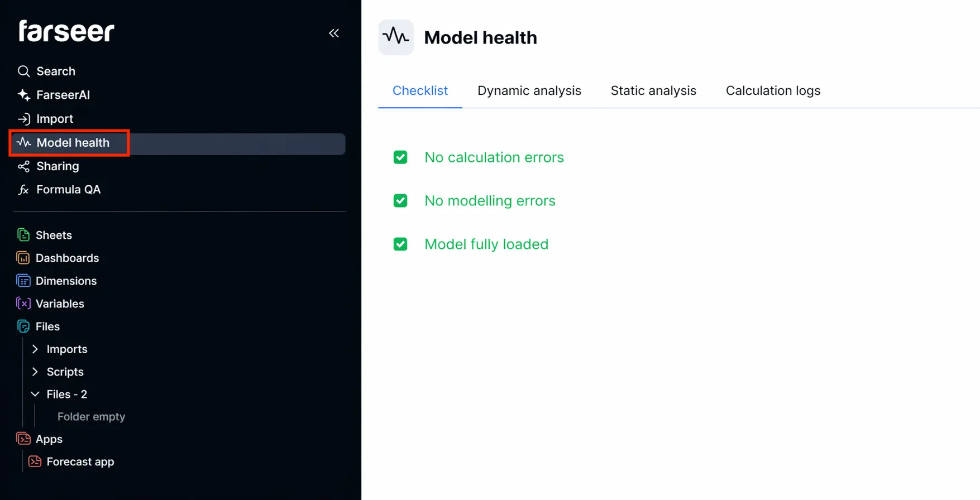Click the farseer logo

(x=66, y=31)
